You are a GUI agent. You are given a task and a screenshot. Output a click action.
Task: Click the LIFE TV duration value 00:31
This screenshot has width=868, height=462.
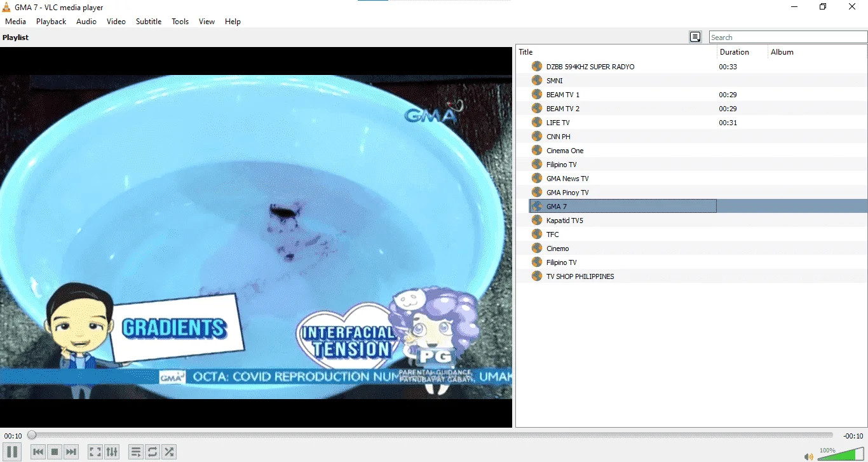pyautogui.click(x=728, y=123)
